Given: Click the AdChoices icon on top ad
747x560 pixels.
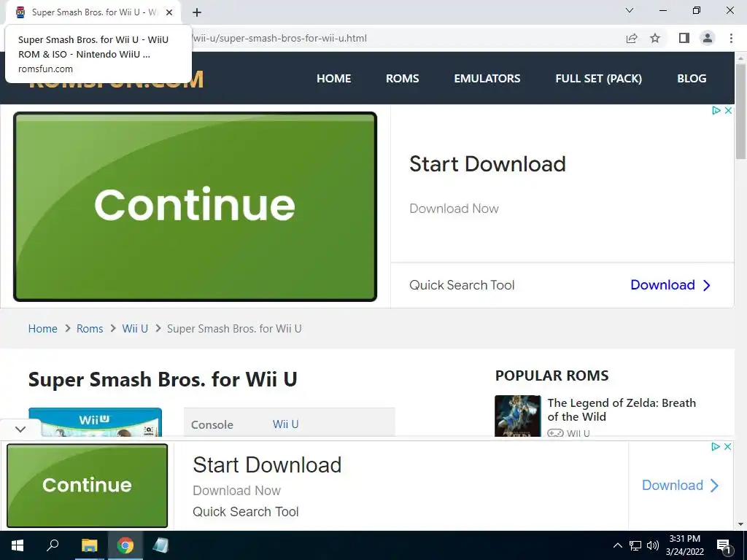Looking at the screenshot, I should (x=716, y=111).
